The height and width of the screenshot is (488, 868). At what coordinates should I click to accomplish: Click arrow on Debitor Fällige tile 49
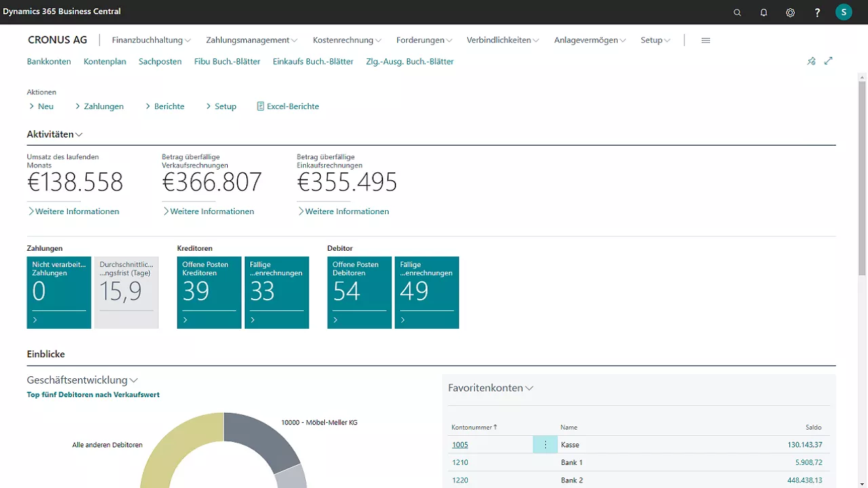tap(403, 320)
